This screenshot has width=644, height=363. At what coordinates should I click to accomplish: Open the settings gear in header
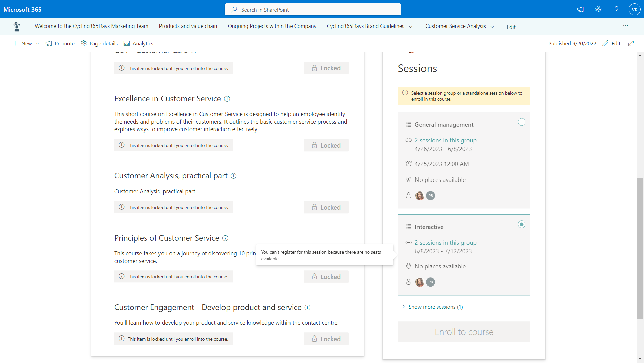click(598, 9)
